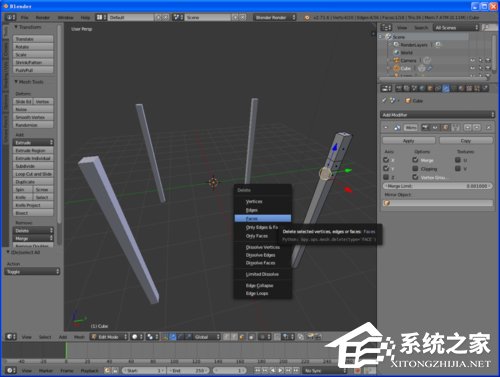The image size is (500, 377).
Task: Open the Timeline editor type icon
Action: point(11,370)
